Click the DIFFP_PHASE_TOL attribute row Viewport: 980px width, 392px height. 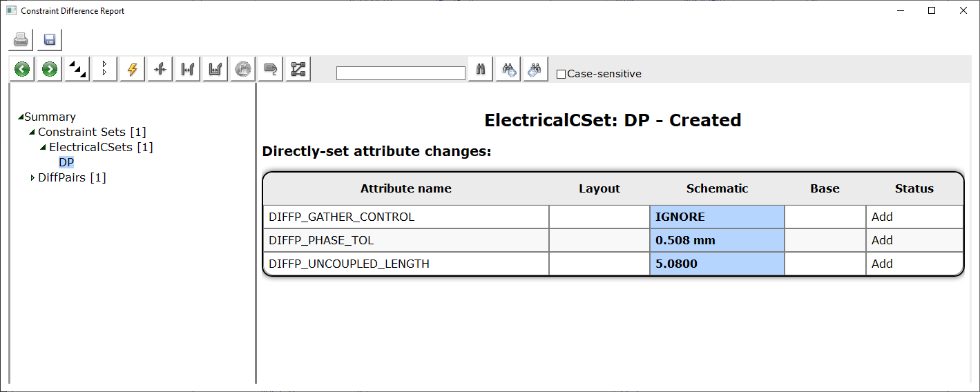click(613, 240)
